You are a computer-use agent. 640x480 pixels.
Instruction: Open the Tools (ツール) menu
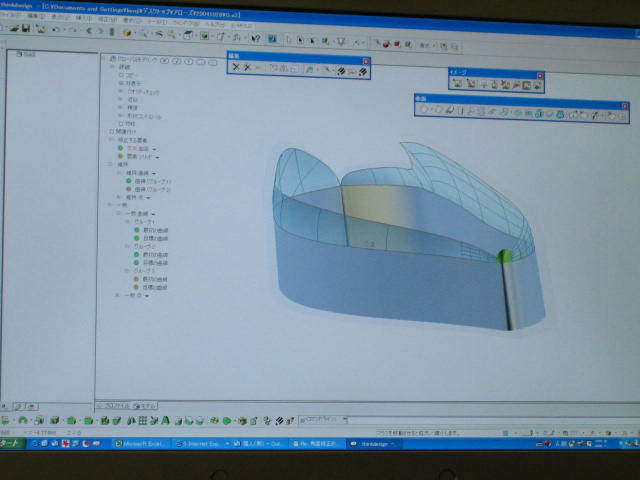point(156,21)
